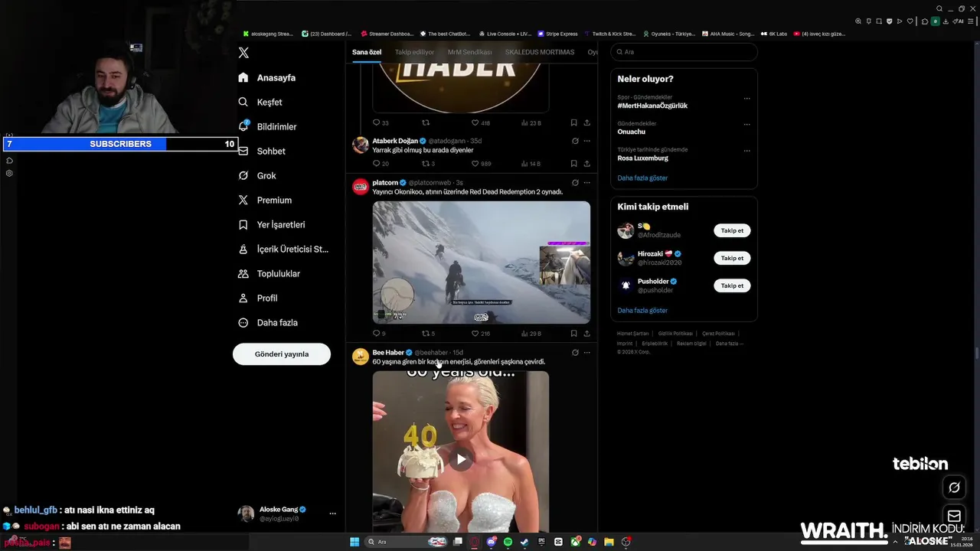Open Grok explain on Ataberk Doğan's post
Image resolution: width=980 pixels, height=551 pixels.
[575, 141]
